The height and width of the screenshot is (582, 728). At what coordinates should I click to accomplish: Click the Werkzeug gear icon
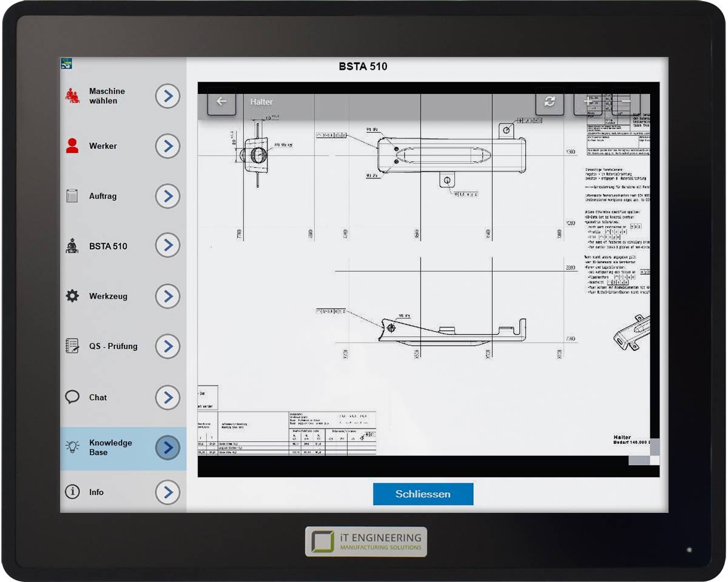(72, 296)
